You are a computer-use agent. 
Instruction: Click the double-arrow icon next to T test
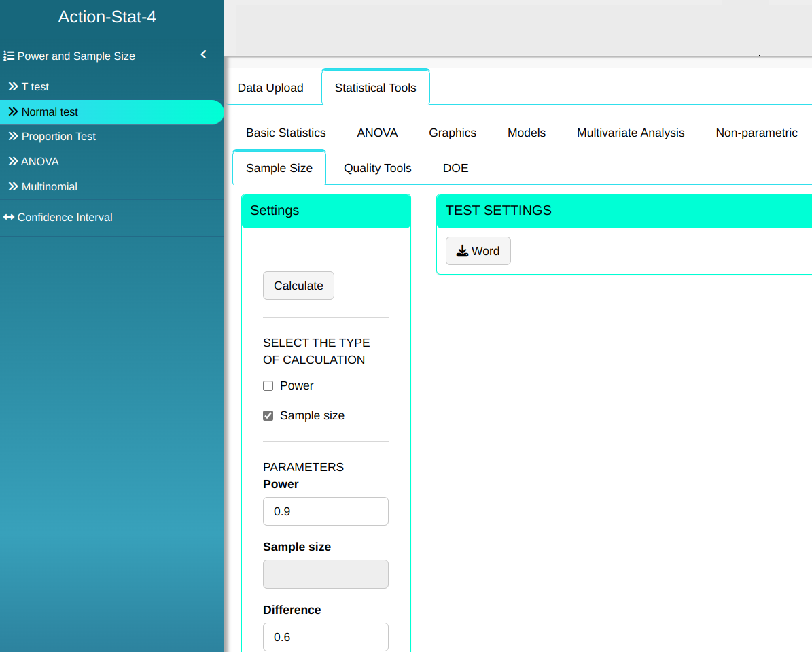(x=13, y=87)
